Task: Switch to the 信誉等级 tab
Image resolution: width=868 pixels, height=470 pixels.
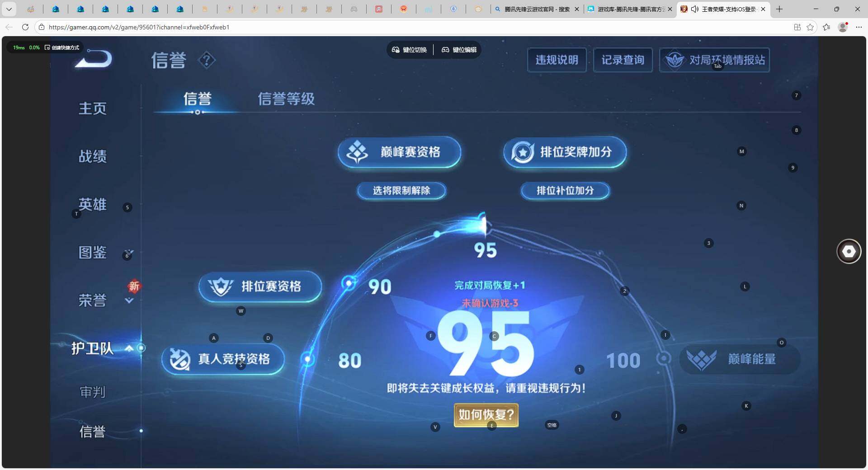Action: [x=286, y=99]
